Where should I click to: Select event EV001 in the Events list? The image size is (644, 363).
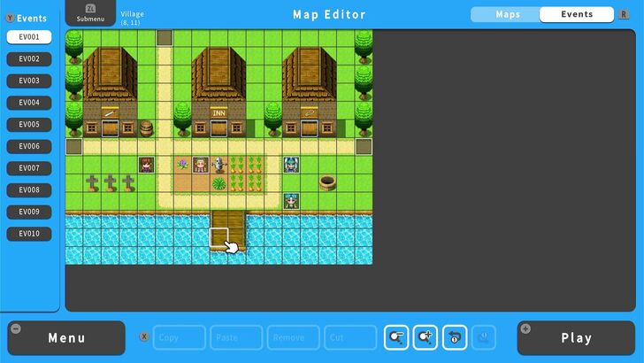[x=29, y=37]
